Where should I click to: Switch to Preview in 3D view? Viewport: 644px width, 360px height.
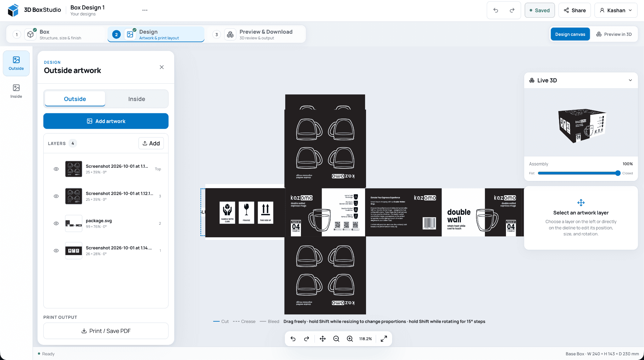614,34
